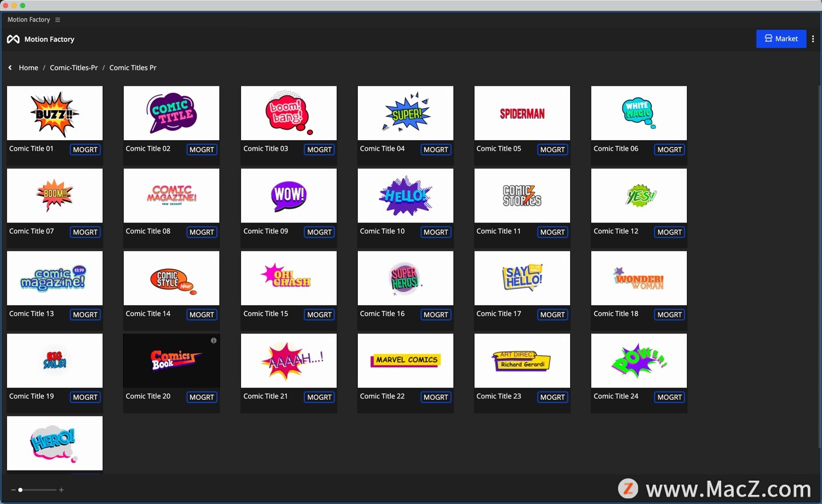Image resolution: width=822 pixels, height=504 pixels.
Task: Click MOGRT button for Comic Title 13
Action: 85,315
